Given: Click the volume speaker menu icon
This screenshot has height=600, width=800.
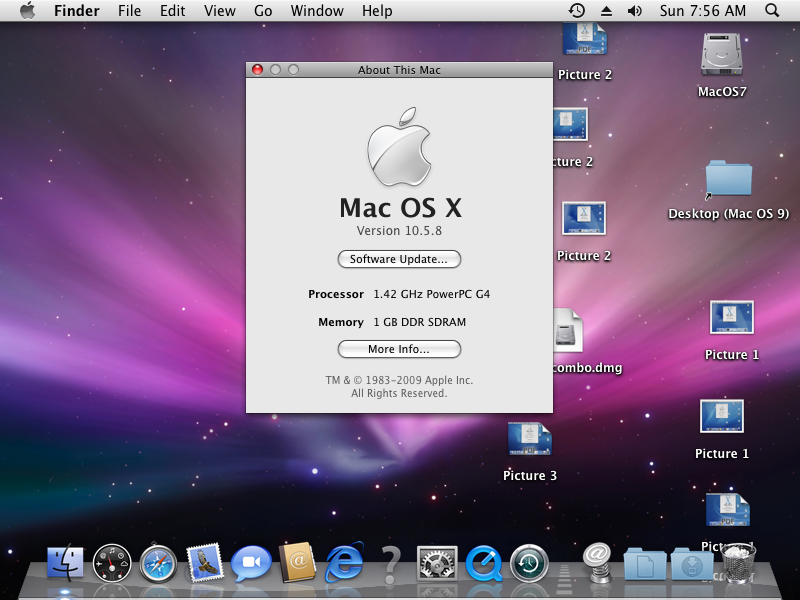Looking at the screenshot, I should [x=634, y=11].
